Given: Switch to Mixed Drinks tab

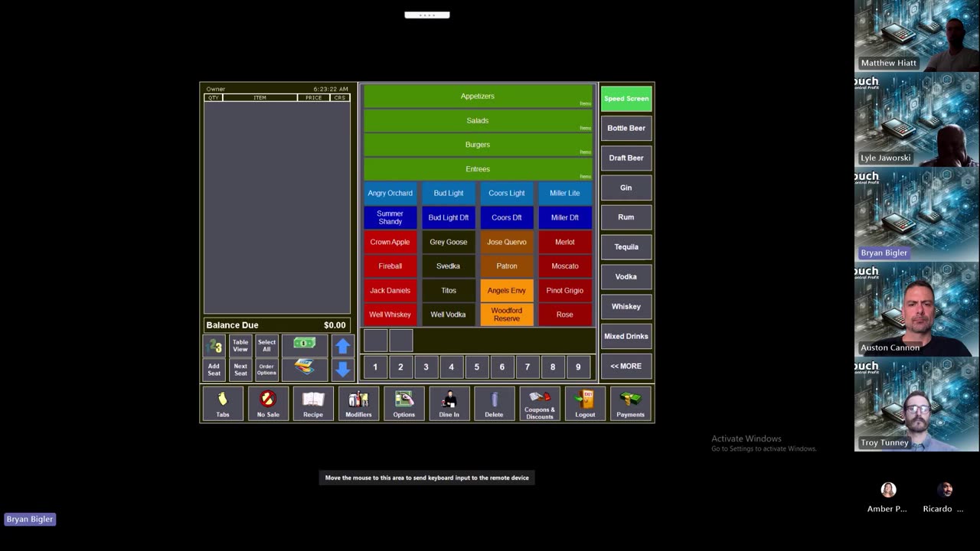Looking at the screenshot, I should pos(626,337).
